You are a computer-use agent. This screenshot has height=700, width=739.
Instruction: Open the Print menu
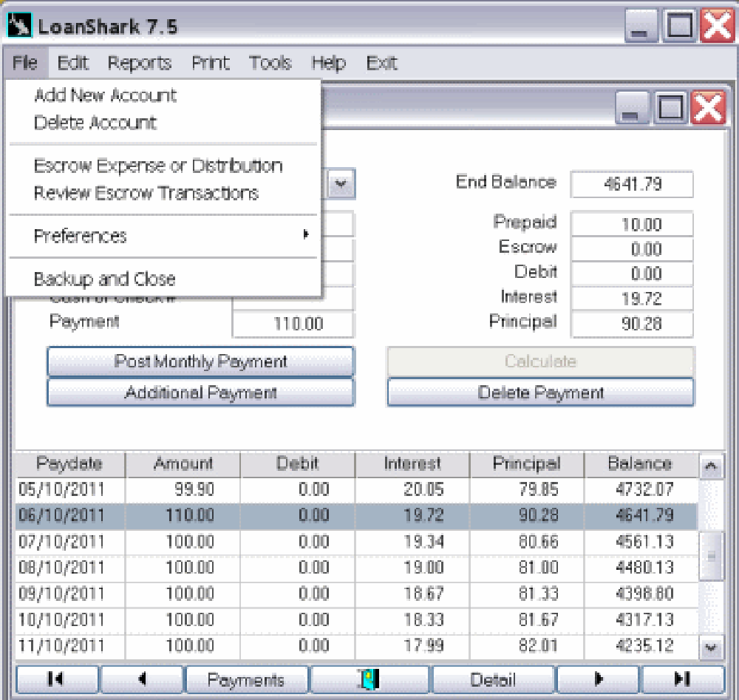click(x=211, y=63)
